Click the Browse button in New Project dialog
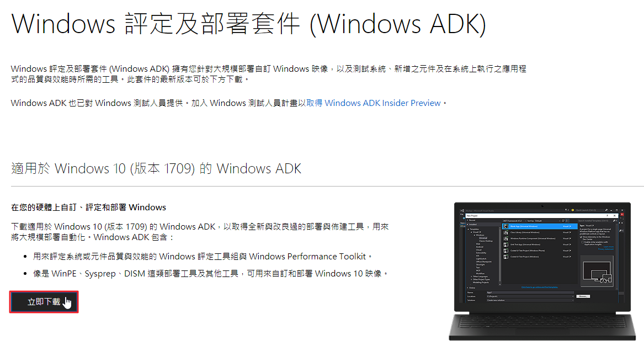This screenshot has width=644, height=351. pyautogui.click(x=583, y=296)
